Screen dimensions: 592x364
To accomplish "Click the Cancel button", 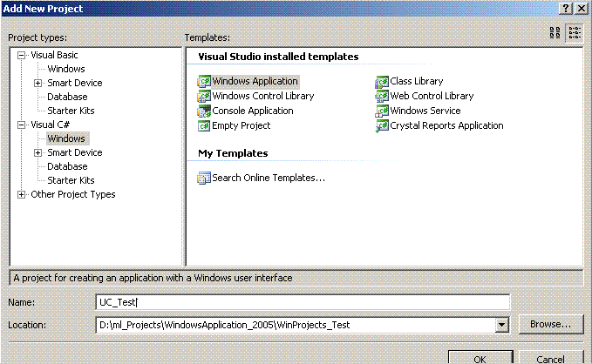I will (x=550, y=358).
